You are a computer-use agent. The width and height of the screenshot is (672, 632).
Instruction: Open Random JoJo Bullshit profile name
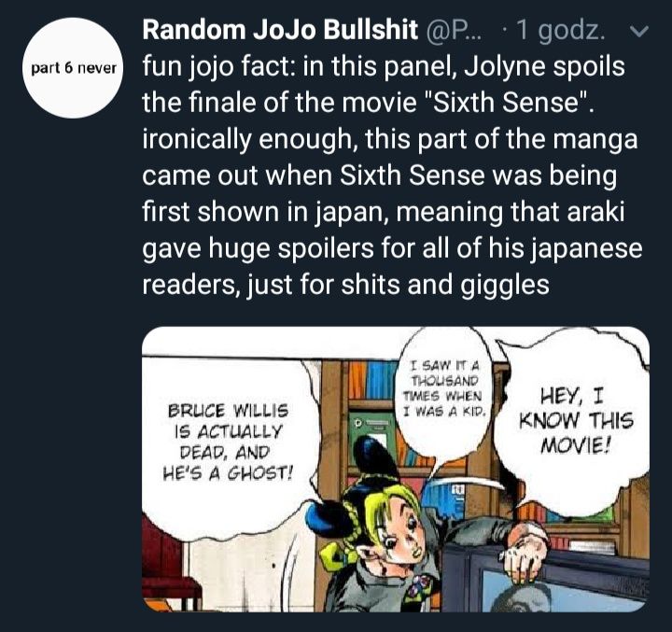tap(280, 30)
